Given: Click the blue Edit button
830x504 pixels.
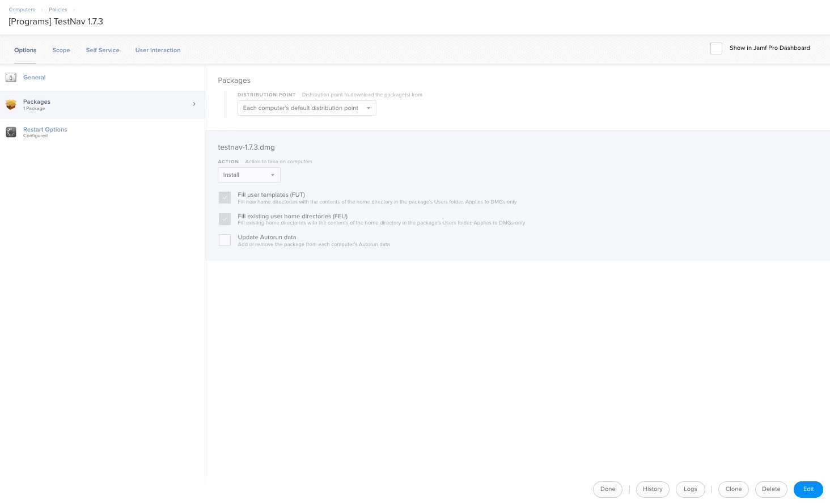Looking at the screenshot, I should point(808,489).
